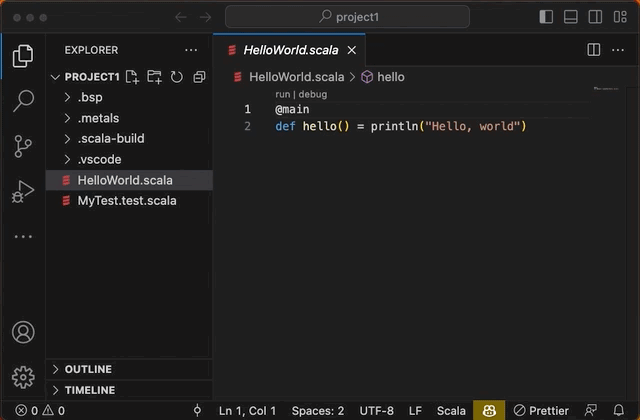This screenshot has width=640, height=420.
Task: Click the Prettier status bar item
Action: click(541, 410)
